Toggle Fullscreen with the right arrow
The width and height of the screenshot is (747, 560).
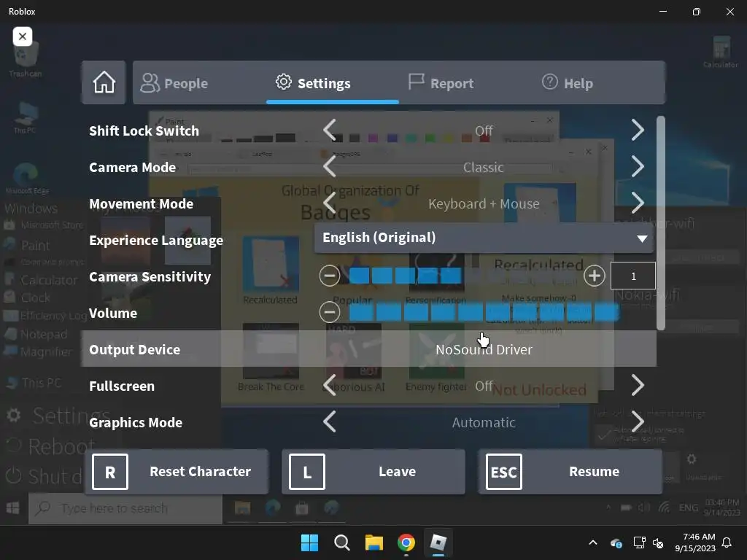[x=638, y=385]
